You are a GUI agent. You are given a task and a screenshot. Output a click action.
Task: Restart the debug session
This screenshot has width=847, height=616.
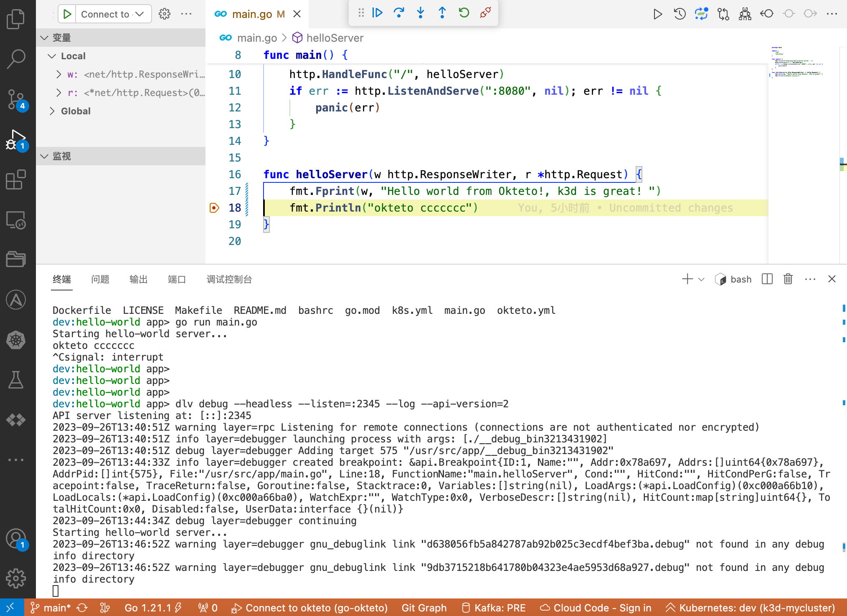[x=464, y=13]
